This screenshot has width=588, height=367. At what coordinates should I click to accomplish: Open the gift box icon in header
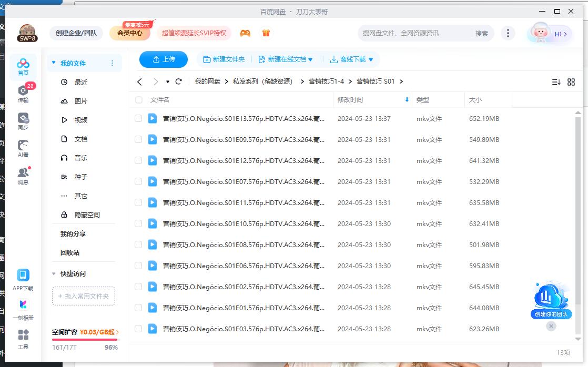[266, 33]
